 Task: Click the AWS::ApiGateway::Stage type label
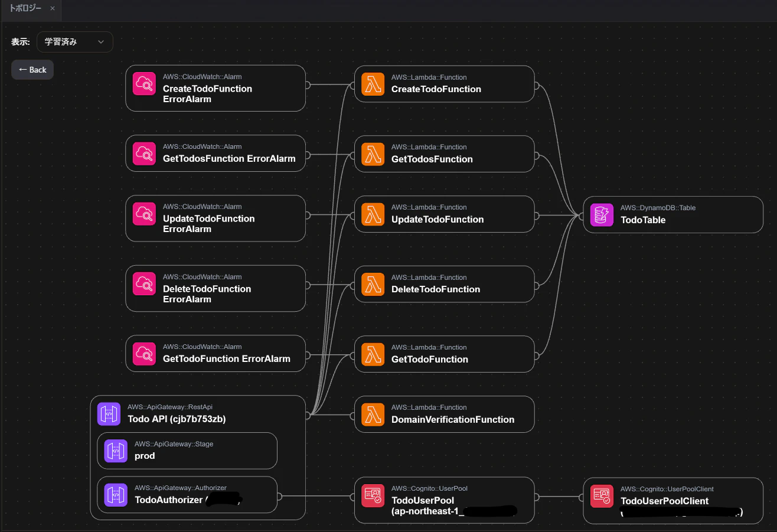(x=174, y=444)
